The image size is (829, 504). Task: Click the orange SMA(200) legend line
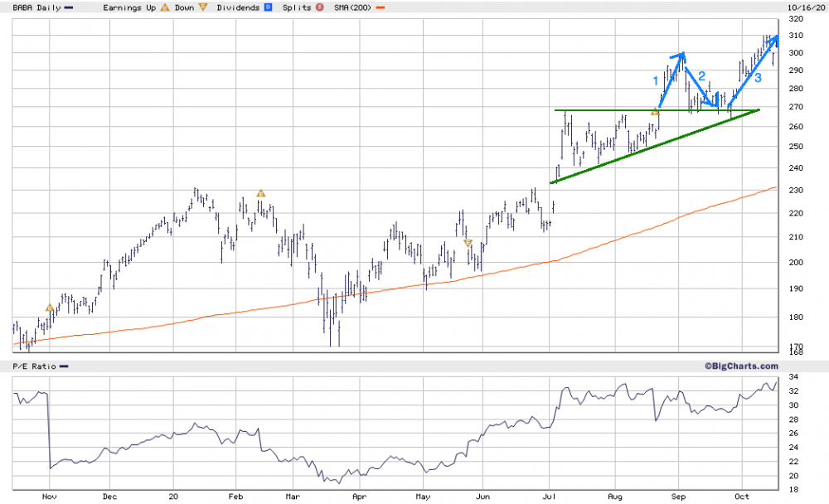coord(381,8)
